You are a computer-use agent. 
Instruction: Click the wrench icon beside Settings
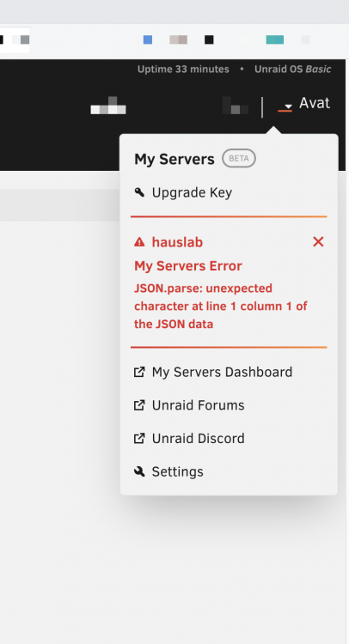point(139,471)
